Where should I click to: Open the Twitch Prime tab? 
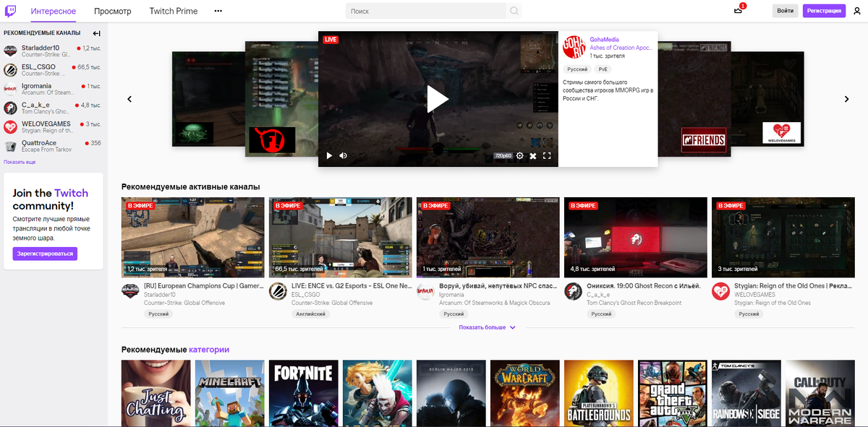tap(174, 11)
